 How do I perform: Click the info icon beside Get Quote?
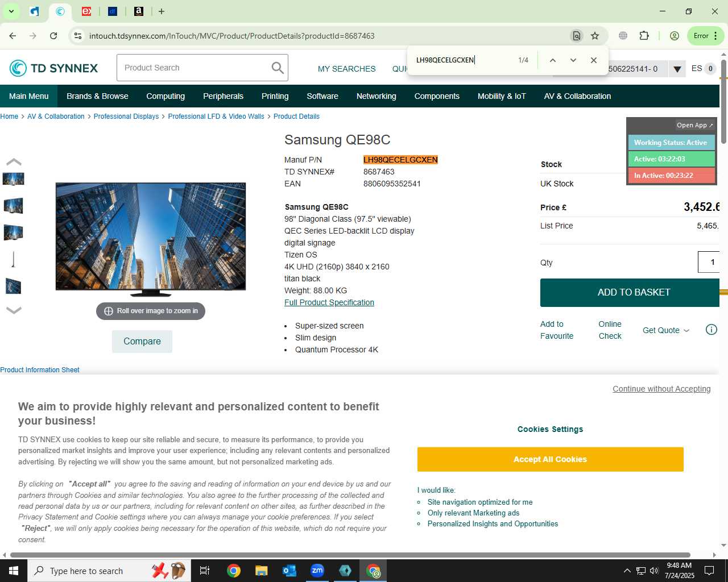click(711, 330)
